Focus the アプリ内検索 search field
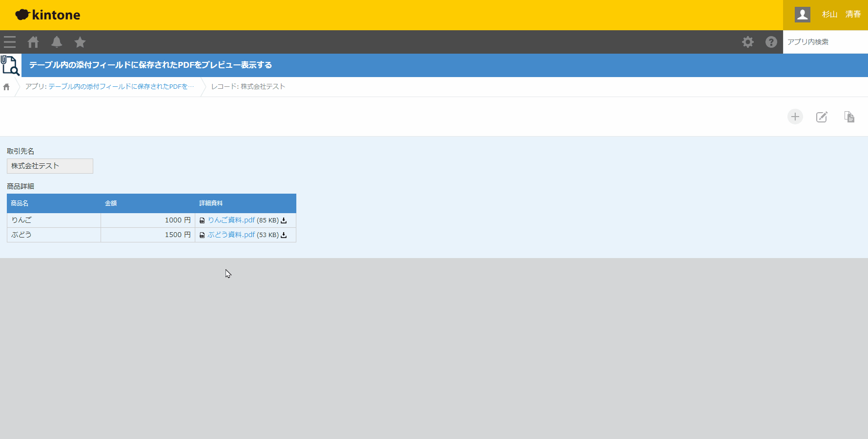The width and height of the screenshot is (868, 439). coord(825,42)
